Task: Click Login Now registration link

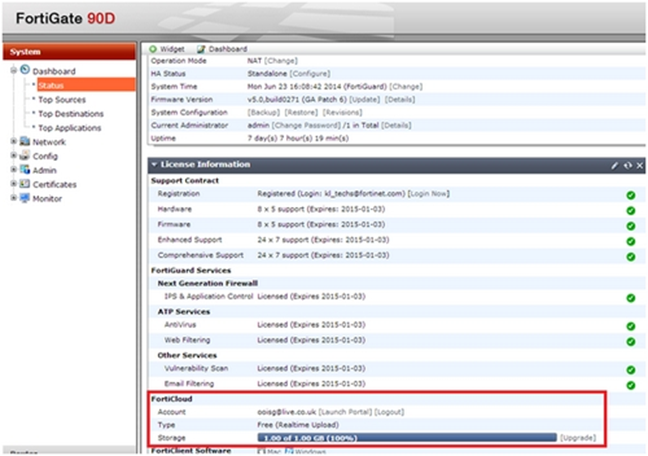Action: point(429,193)
